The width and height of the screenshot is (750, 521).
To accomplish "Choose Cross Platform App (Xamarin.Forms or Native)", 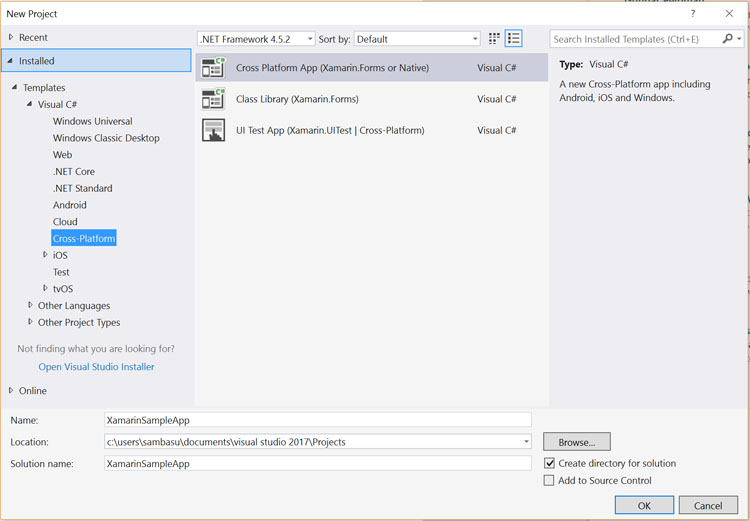I will click(372, 67).
